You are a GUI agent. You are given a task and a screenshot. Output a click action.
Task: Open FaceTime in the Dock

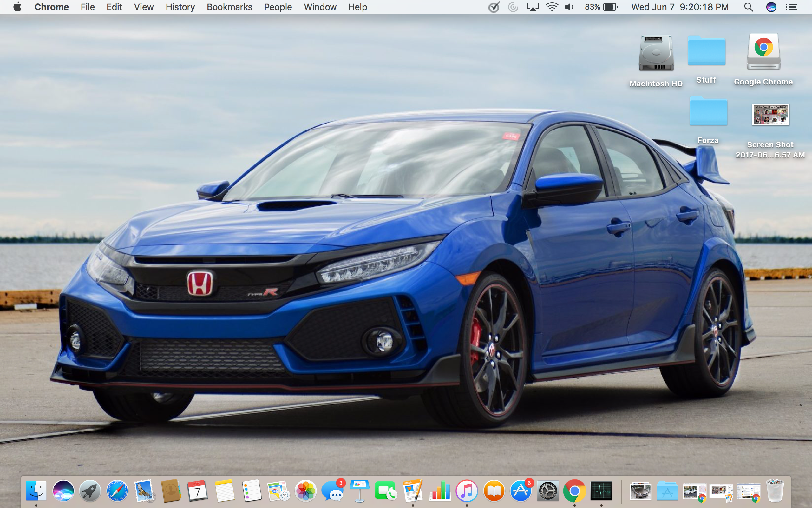tap(386, 491)
